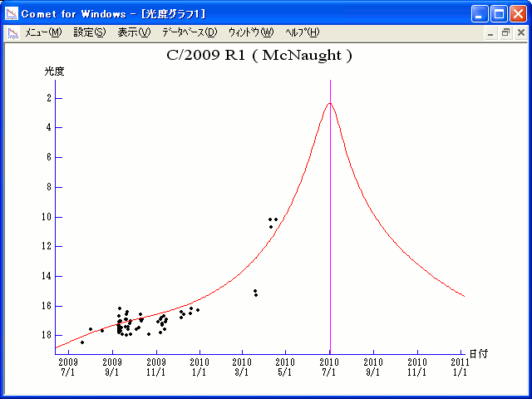Click the 光度 magnitude axis label
Image resolution: width=532 pixels, height=399 pixels.
[x=54, y=71]
